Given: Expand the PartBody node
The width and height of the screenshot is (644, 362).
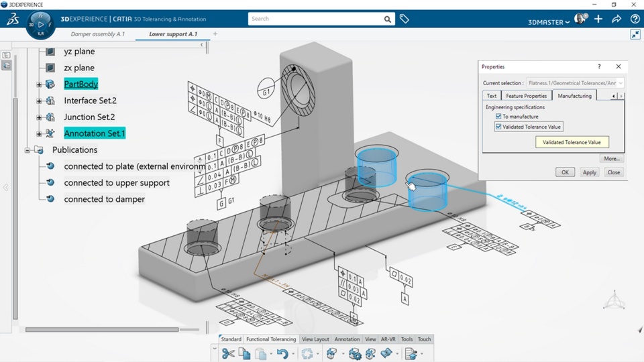Looking at the screenshot, I should pyautogui.click(x=39, y=84).
